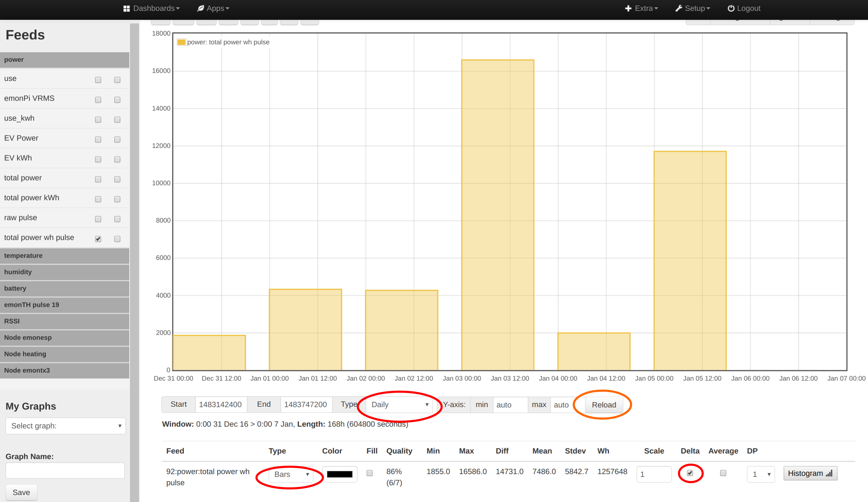Click the yellow legend color box
Viewport: 868px width, 502px height.
[181, 42]
